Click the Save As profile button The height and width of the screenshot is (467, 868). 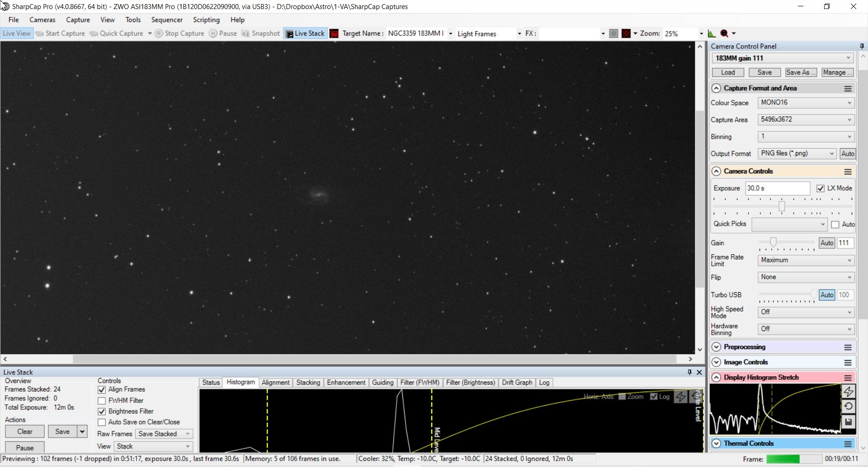coord(801,72)
